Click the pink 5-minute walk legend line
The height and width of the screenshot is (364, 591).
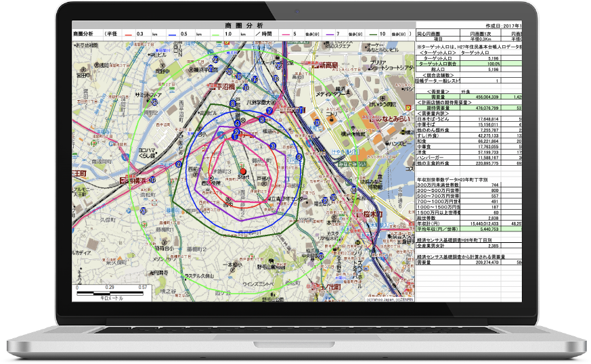[x=286, y=35]
